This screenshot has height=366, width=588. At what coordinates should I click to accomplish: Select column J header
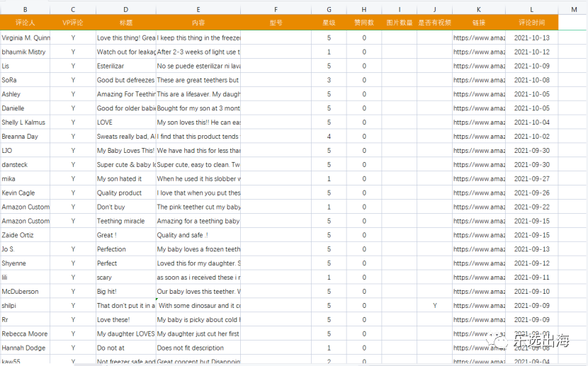tap(434, 9)
